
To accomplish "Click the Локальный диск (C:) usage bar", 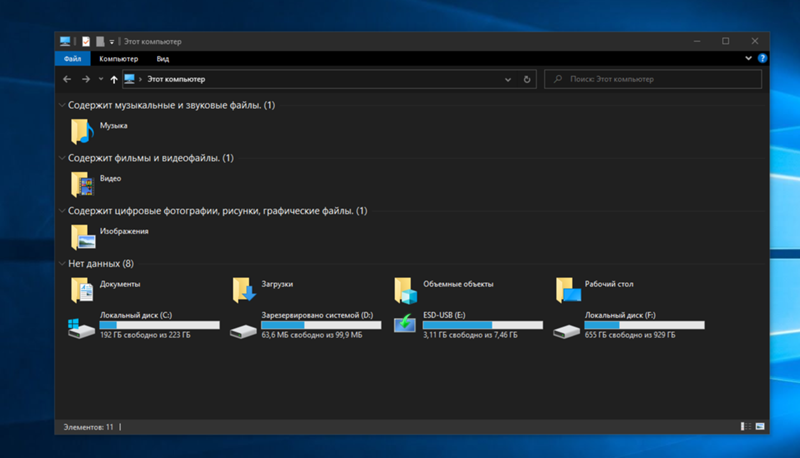I will (160, 325).
